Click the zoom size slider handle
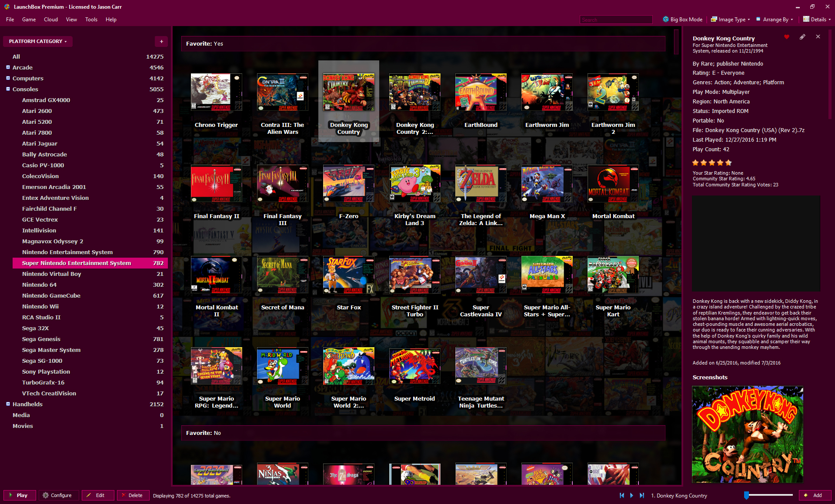The height and width of the screenshot is (504, 835). (746, 495)
